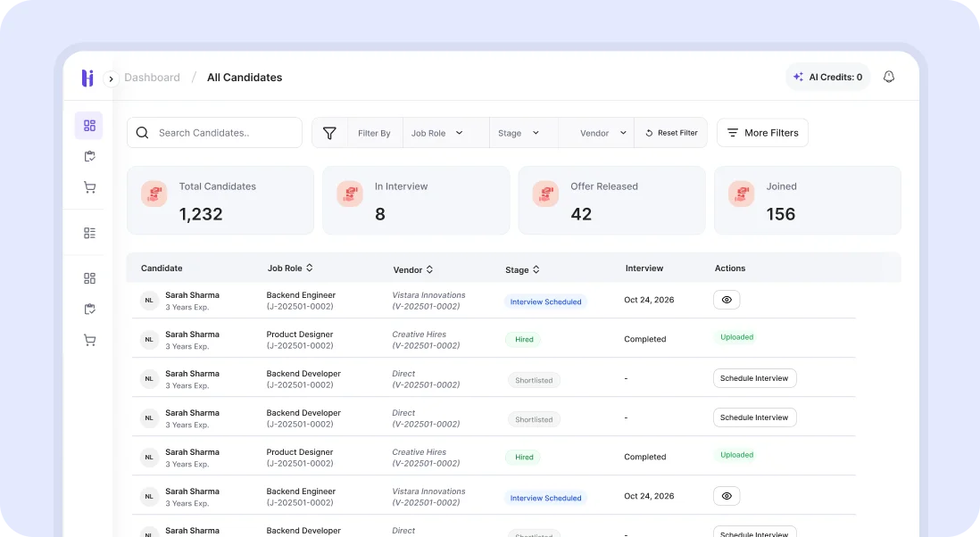View Sarah Sharma's Backend Engineer profile via eye icon
Image resolution: width=980 pixels, height=537 pixels.
tap(726, 299)
